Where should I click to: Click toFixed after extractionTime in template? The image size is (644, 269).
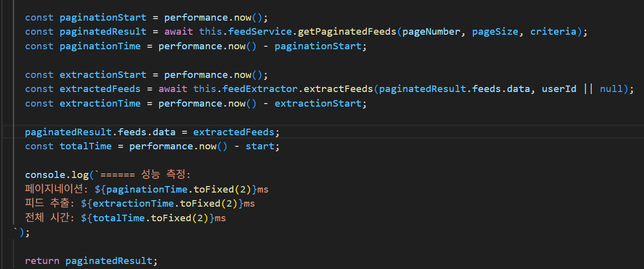[200, 204]
